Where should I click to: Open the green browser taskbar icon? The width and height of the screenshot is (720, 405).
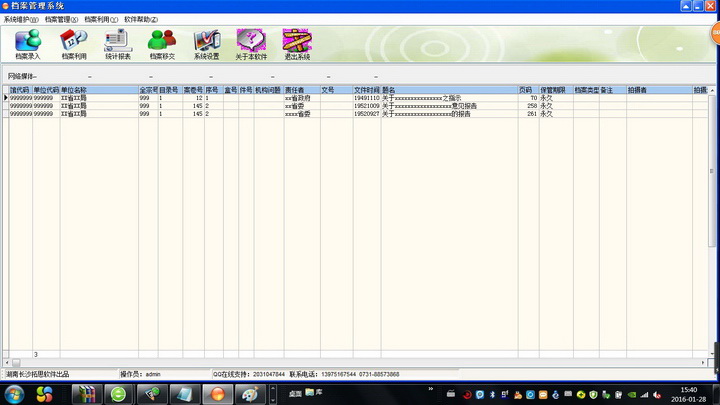coord(118,394)
